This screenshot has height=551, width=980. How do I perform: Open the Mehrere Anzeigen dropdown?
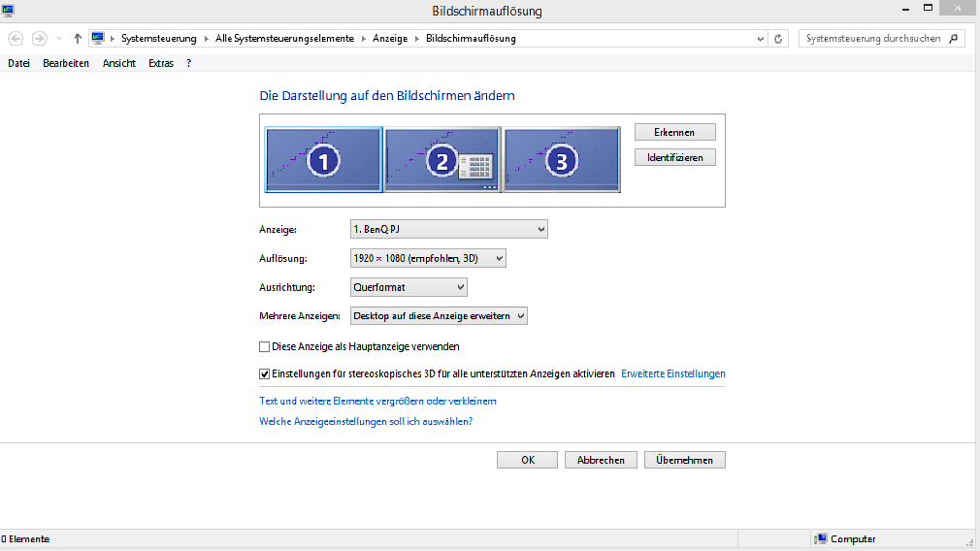[x=439, y=316]
